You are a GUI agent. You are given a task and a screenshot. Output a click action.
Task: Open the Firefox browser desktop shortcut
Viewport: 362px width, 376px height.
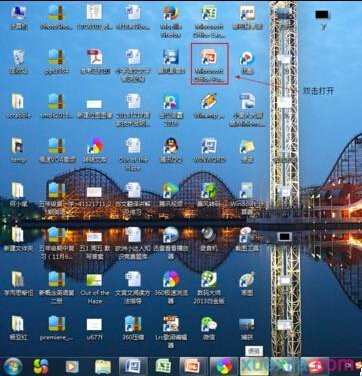171,21
